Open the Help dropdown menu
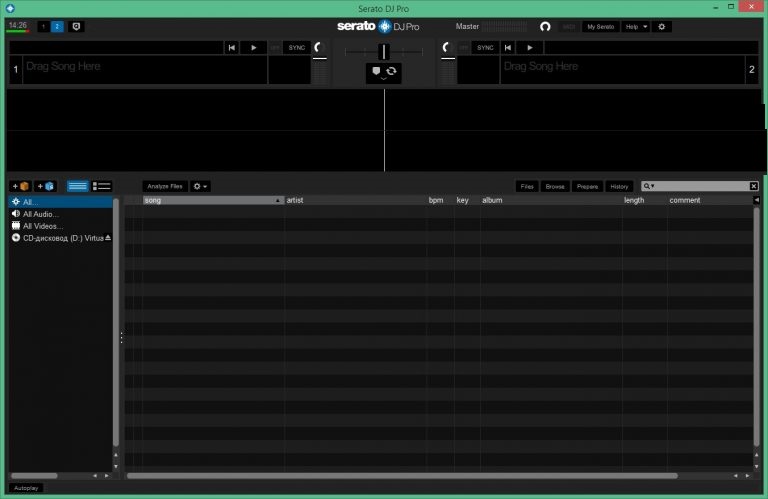 (636, 26)
